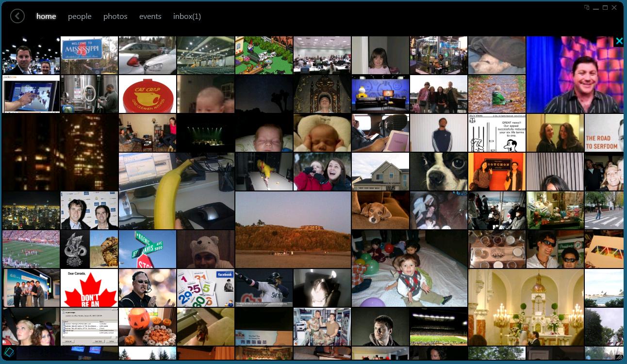Select the coach with headset and sunglasses photo

(148, 288)
